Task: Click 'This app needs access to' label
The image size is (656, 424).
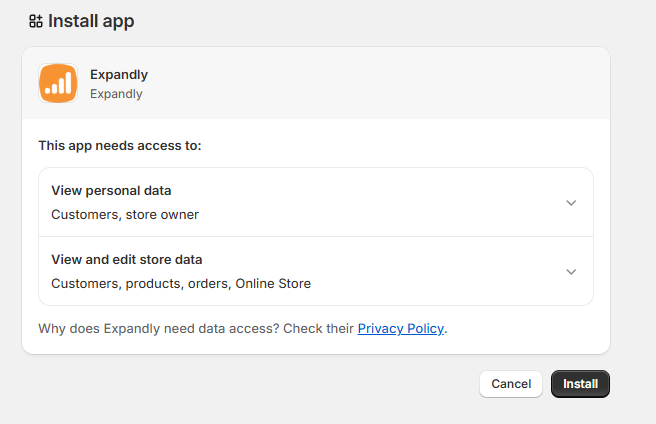Action: click(120, 146)
